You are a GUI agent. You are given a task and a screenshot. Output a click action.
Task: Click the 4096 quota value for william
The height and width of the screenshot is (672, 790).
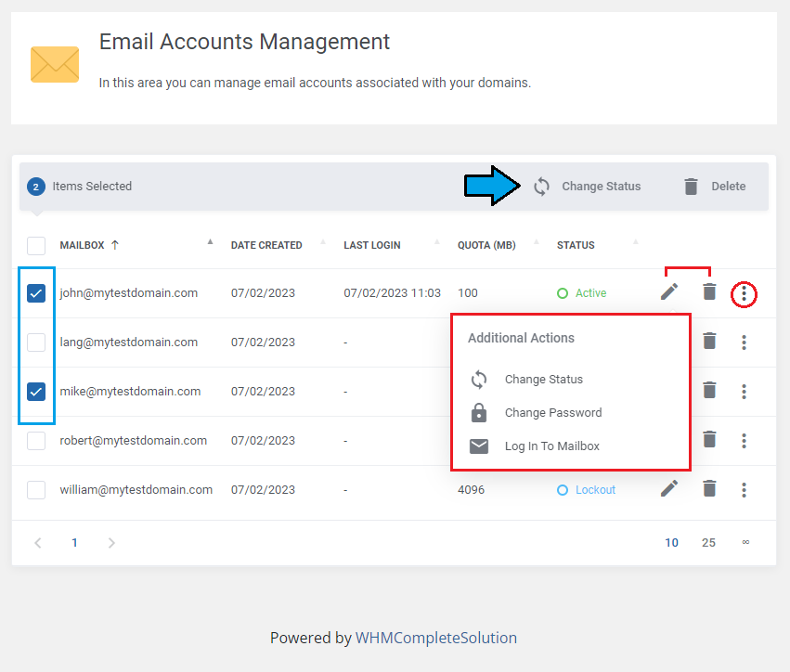tap(471, 490)
